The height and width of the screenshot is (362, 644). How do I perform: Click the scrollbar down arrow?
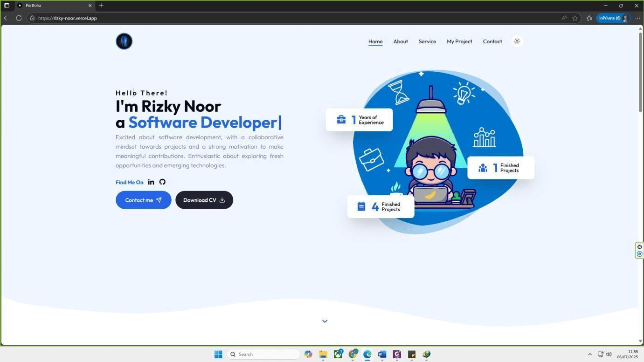coord(641,342)
